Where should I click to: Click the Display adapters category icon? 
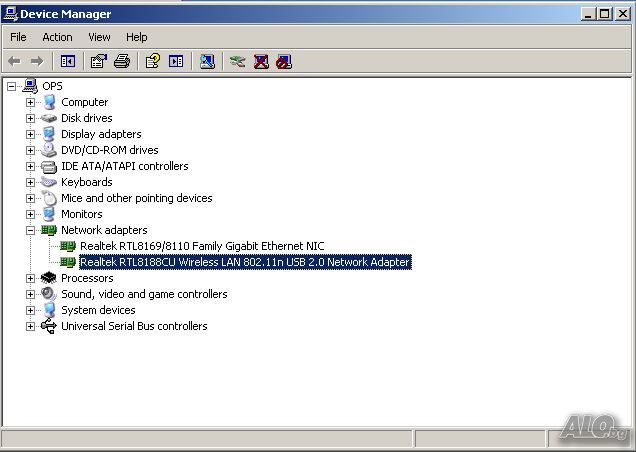pyautogui.click(x=49, y=134)
